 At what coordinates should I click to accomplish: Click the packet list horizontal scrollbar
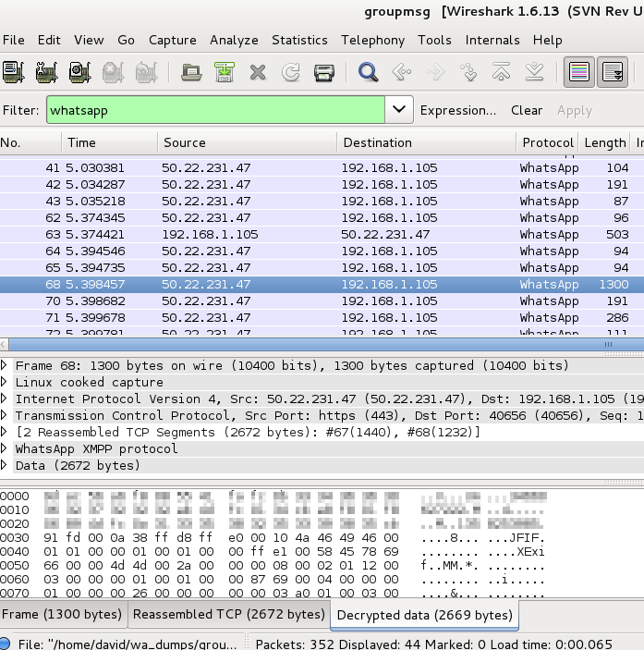pyautogui.click(x=326, y=344)
